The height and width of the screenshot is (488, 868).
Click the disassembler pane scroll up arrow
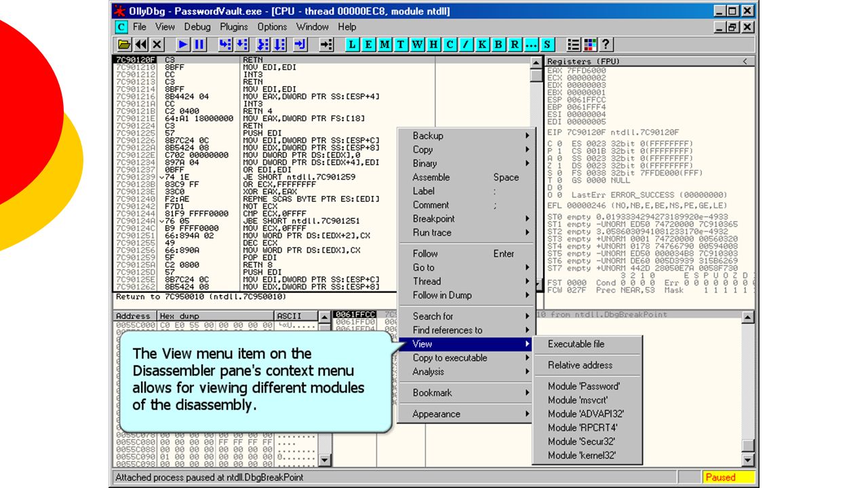[x=536, y=62]
